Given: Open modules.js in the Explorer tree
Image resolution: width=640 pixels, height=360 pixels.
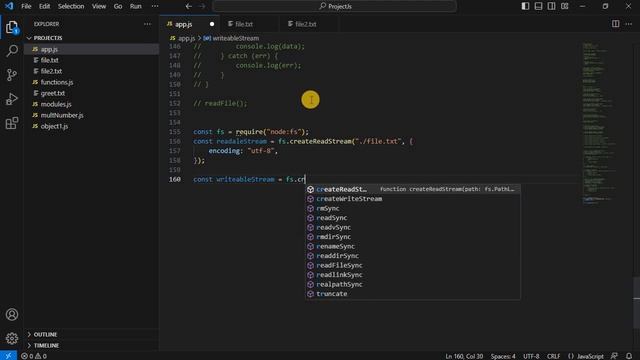Looking at the screenshot, I should click(x=91, y=104).
